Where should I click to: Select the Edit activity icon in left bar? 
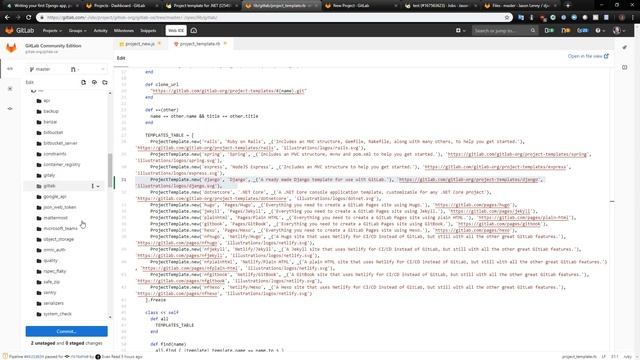point(10,69)
